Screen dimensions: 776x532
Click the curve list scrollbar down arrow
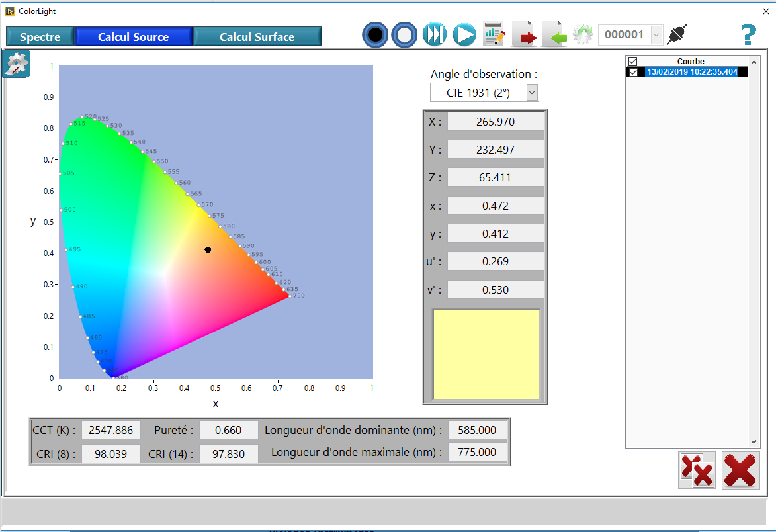tap(754, 442)
